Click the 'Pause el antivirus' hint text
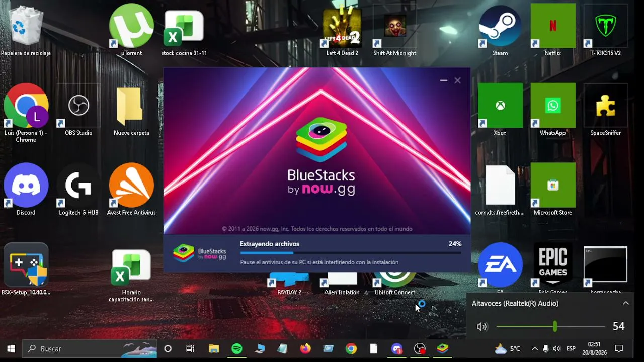 [319, 262]
